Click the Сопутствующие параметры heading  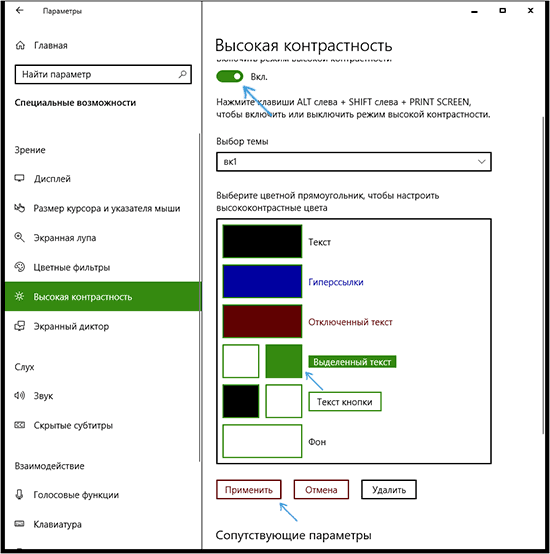294,535
